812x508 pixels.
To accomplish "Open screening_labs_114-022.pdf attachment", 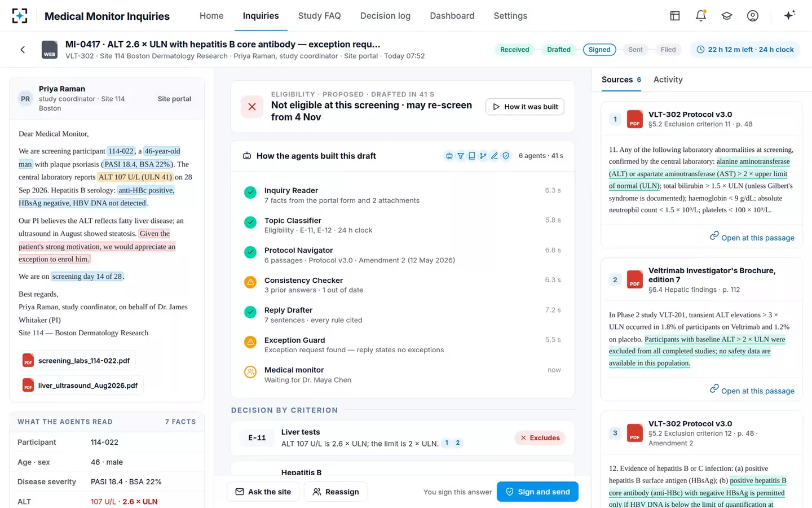I will click(77, 361).
